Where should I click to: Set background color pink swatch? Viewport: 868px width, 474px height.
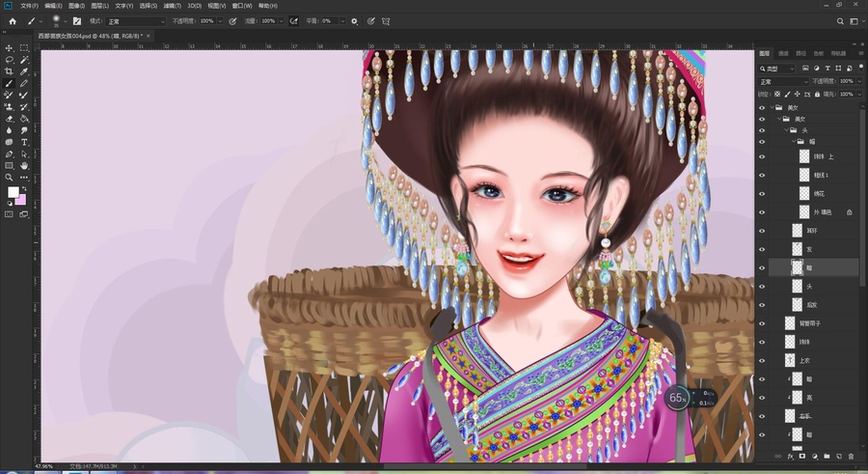(x=22, y=201)
